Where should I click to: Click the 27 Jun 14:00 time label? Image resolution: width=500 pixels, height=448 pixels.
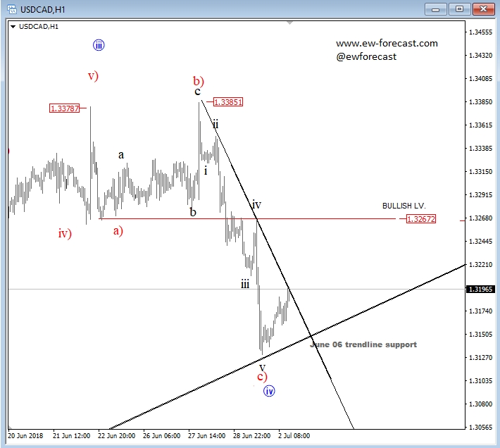coord(206,436)
